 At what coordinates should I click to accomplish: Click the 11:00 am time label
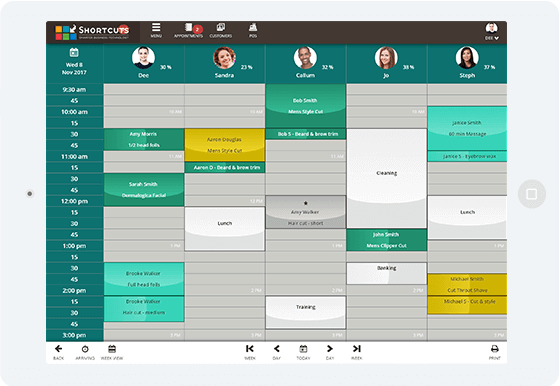[x=74, y=156]
